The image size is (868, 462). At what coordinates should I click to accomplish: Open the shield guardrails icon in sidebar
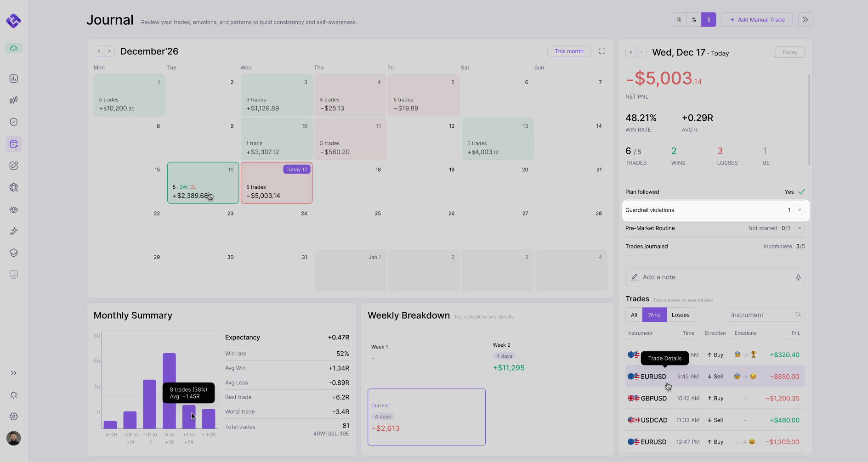pos(14,122)
